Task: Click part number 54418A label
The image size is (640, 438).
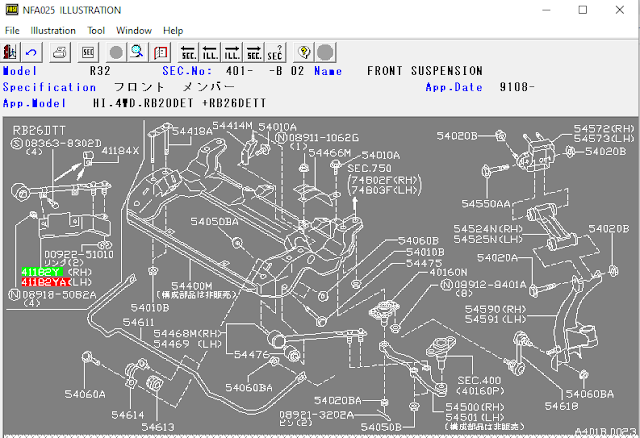Action: tap(192, 131)
